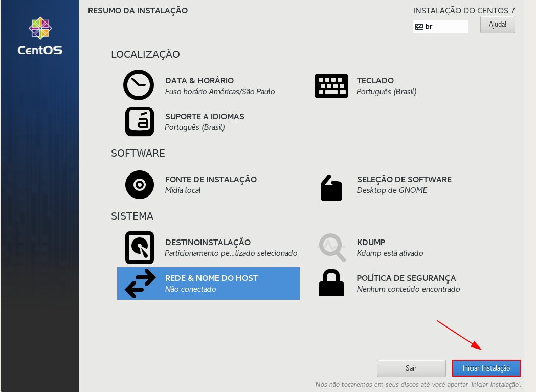Click the LOCALIZAÇÃO section heading
The width and height of the screenshot is (536, 392).
pyautogui.click(x=145, y=54)
